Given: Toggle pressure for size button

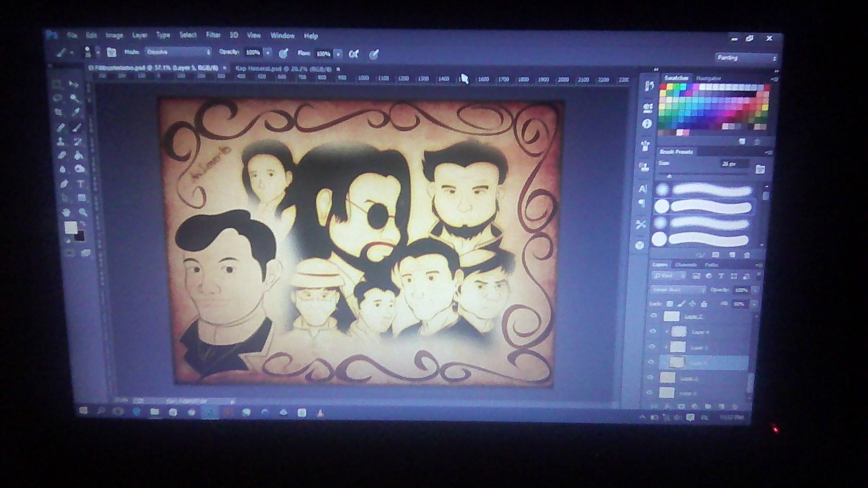Looking at the screenshot, I should 373,54.
